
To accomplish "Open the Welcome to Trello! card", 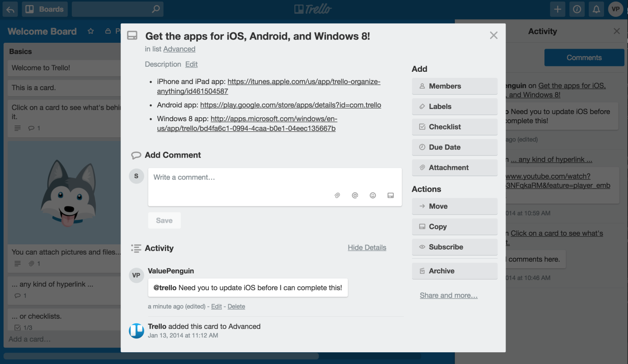I will coord(64,68).
